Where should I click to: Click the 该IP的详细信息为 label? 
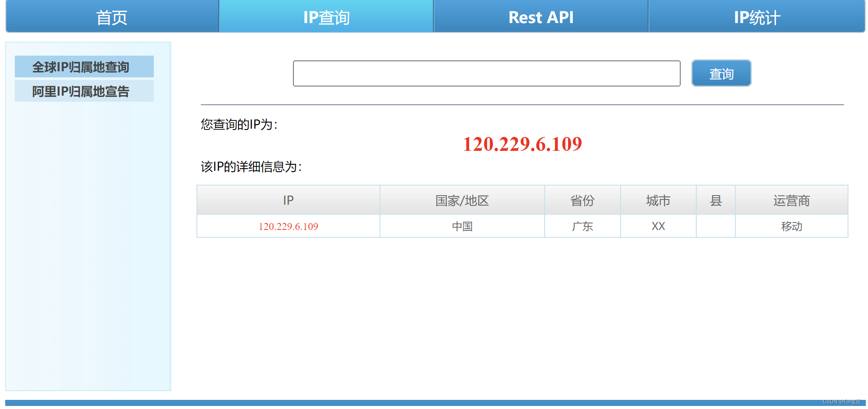coord(251,166)
